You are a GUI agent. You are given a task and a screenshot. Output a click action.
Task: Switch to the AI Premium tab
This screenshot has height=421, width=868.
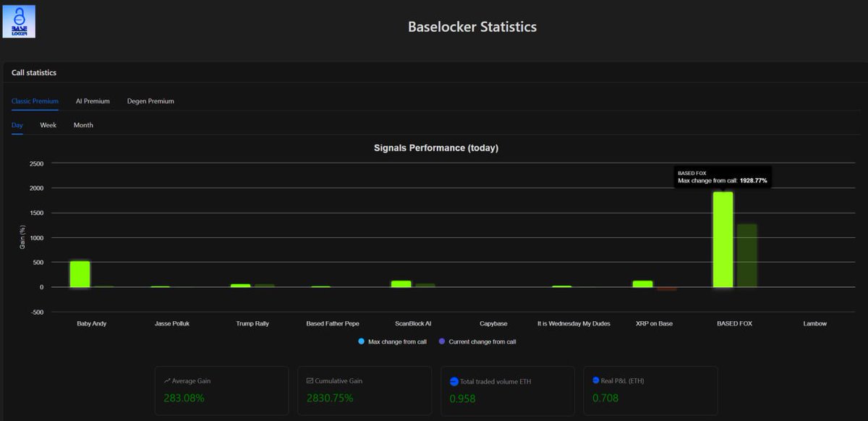[x=93, y=101]
